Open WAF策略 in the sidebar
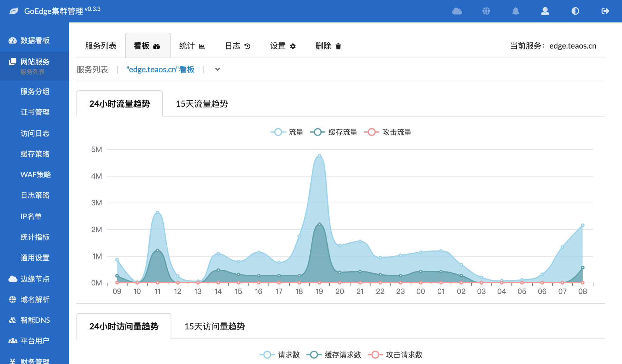 35,174
